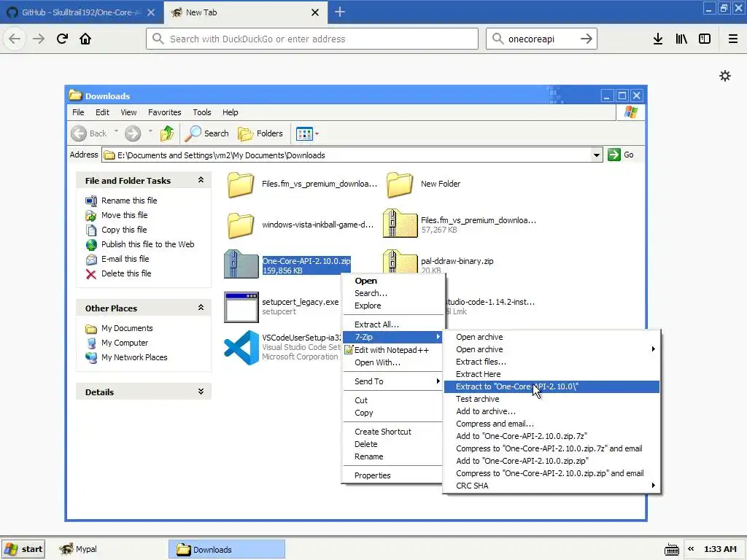Click the browser URL address field

pyautogui.click(x=312, y=39)
